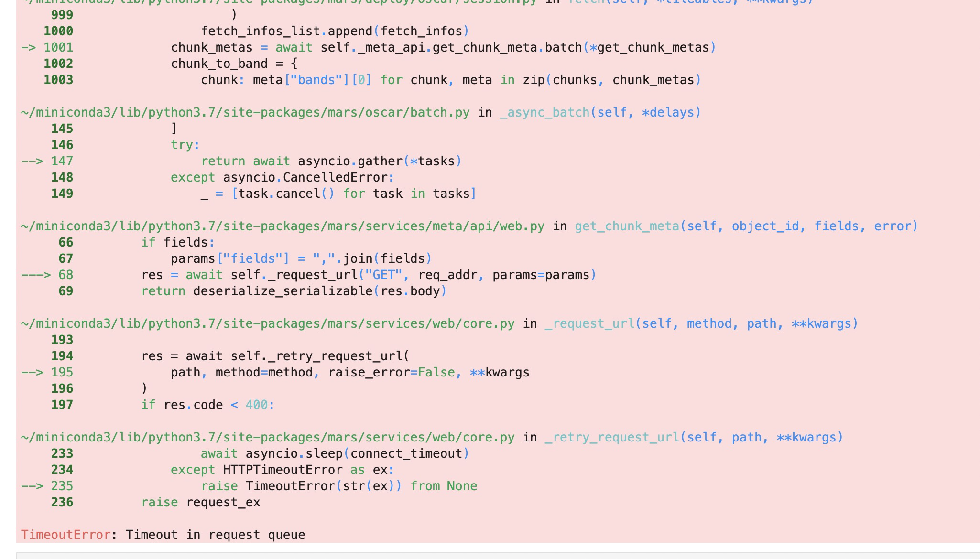Click the asyncio.gather call text

[x=350, y=161]
